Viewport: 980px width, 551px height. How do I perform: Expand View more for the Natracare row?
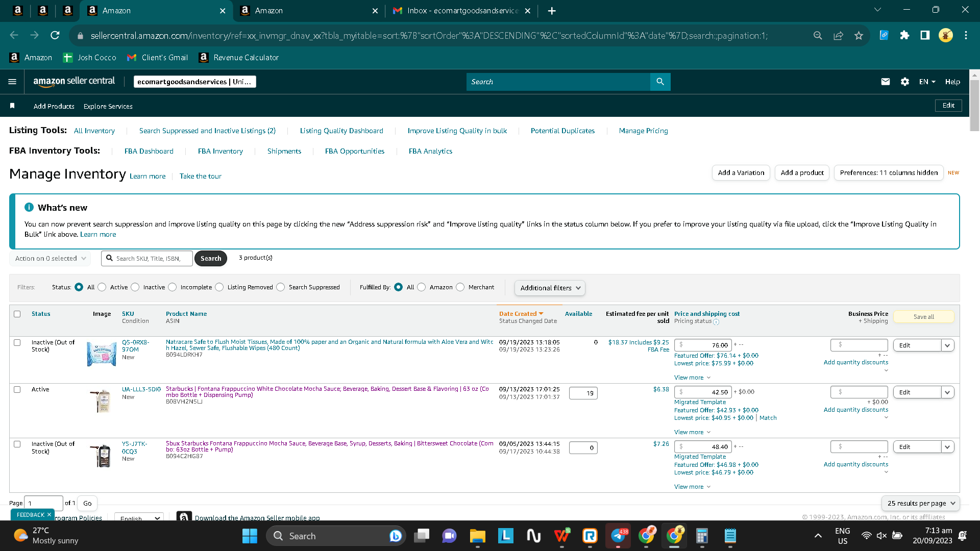click(692, 378)
